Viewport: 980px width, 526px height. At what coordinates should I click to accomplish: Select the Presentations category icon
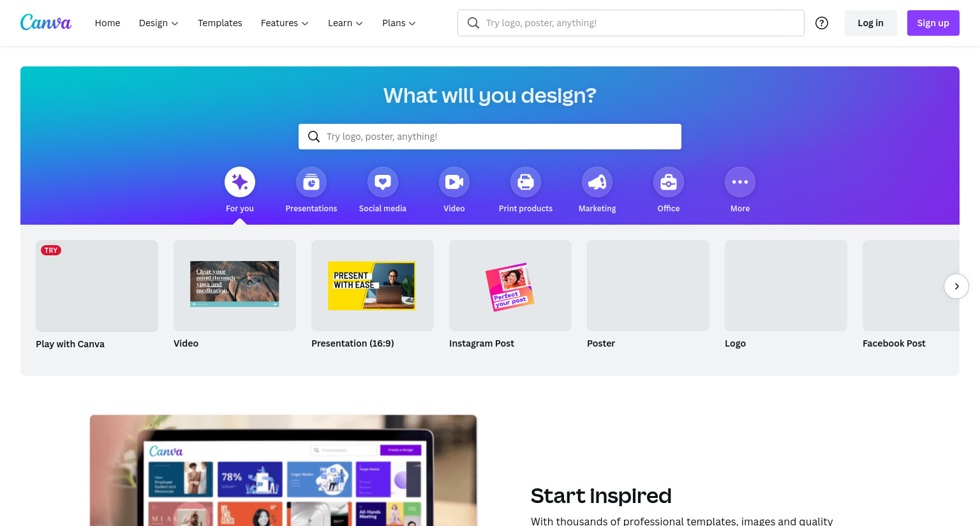[311, 182]
